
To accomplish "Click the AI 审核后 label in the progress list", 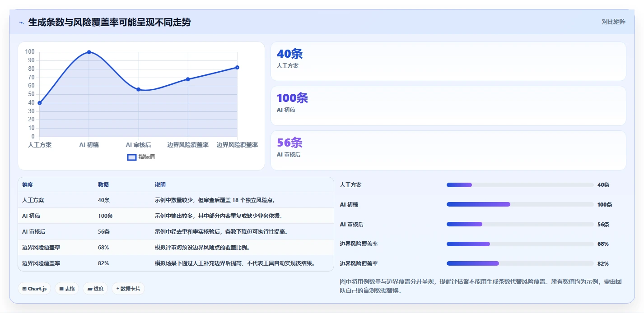I will (352, 224).
